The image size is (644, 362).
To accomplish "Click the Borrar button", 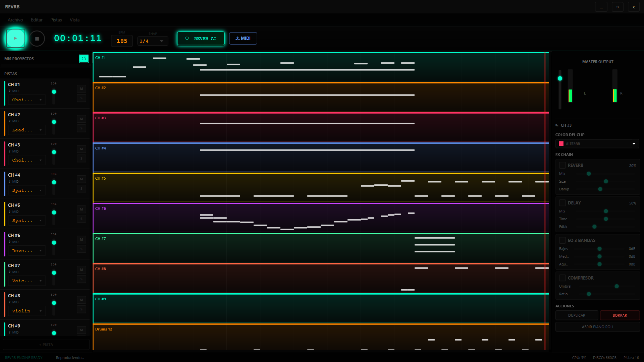I will (620, 315).
